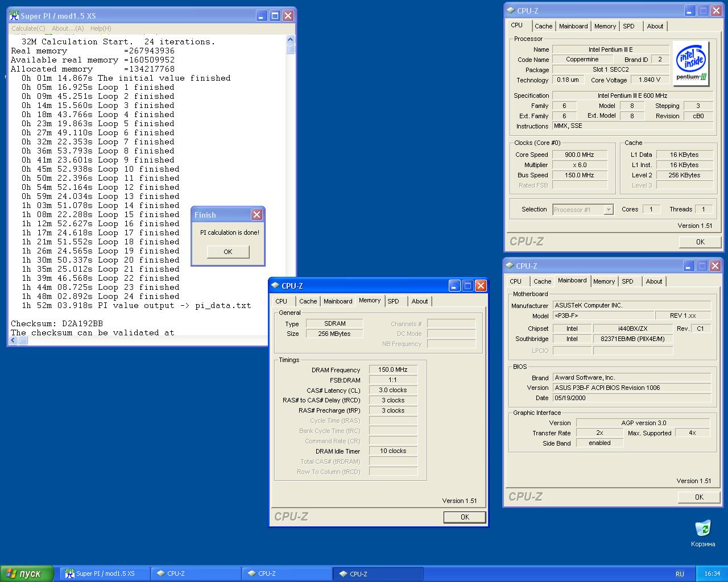
Task: Open the Calculate(C) menu in Super PI
Action: [28, 28]
